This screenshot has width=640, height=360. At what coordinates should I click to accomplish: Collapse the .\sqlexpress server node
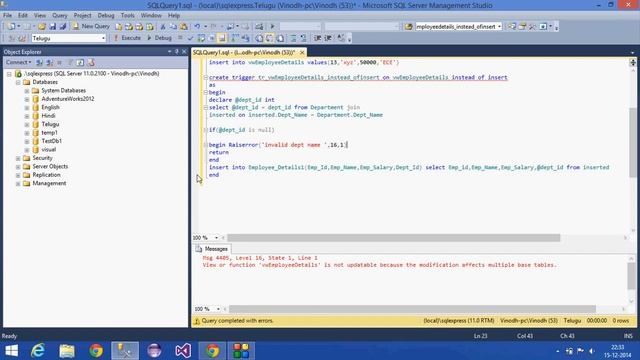(9, 74)
